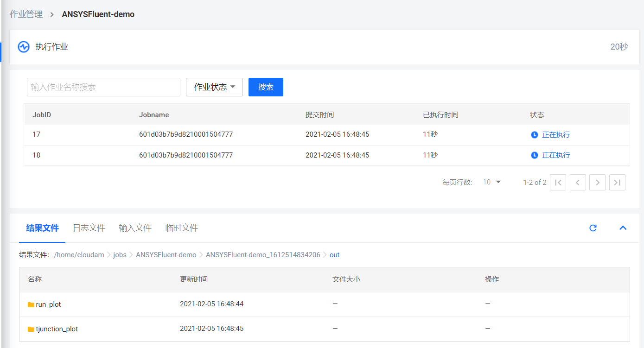
Task: Click the /home/cloudam path segment
Action: (x=79, y=255)
